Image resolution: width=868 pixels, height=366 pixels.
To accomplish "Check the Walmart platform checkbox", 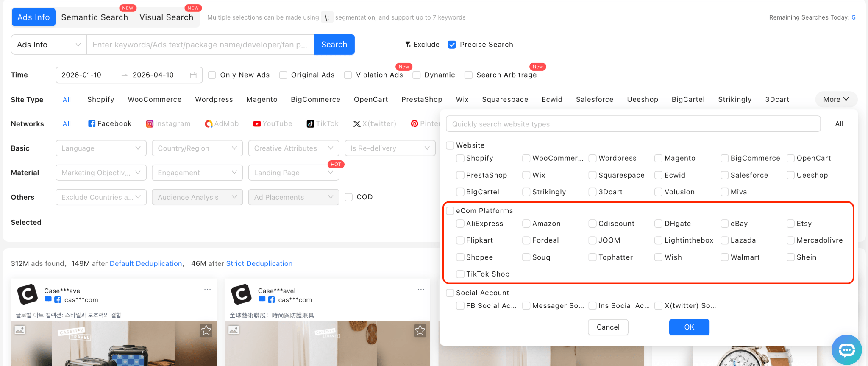I will (x=724, y=257).
